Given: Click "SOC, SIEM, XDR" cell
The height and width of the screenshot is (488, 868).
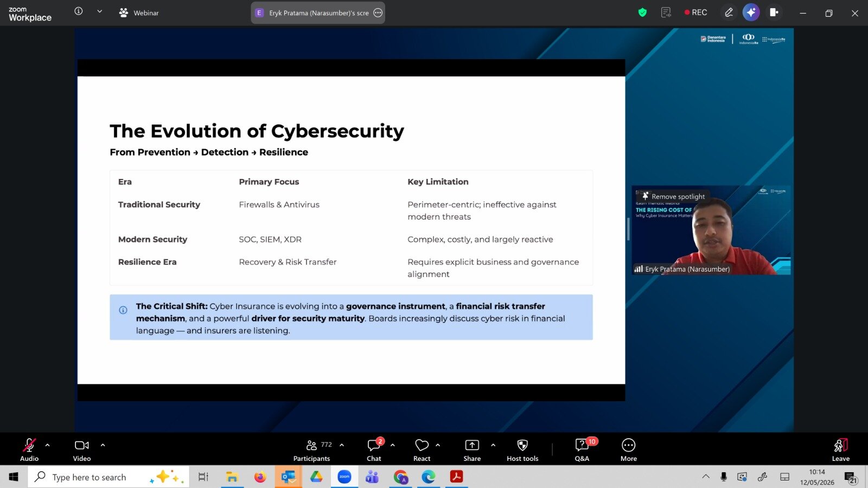Looking at the screenshot, I should pyautogui.click(x=270, y=239).
